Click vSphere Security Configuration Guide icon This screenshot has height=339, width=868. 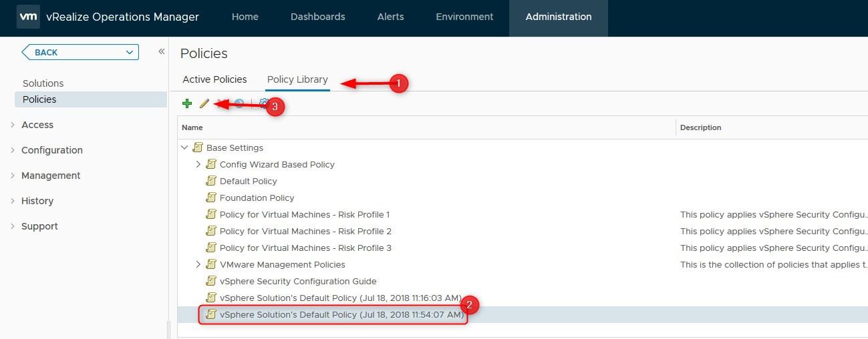[211, 281]
